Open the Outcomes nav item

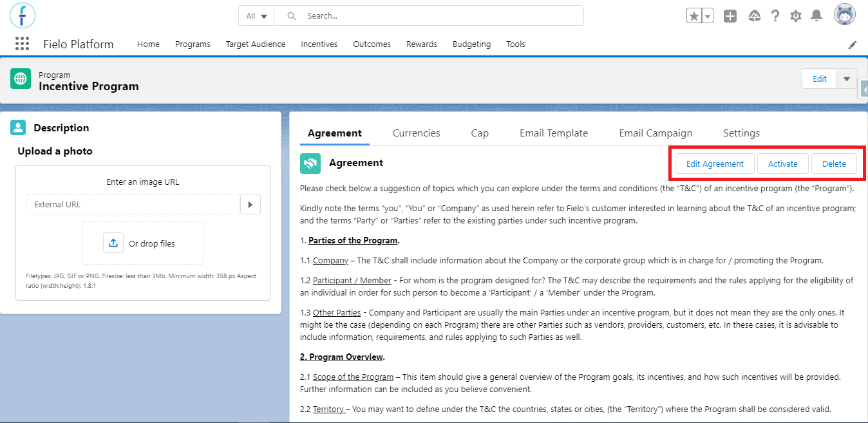tap(372, 44)
